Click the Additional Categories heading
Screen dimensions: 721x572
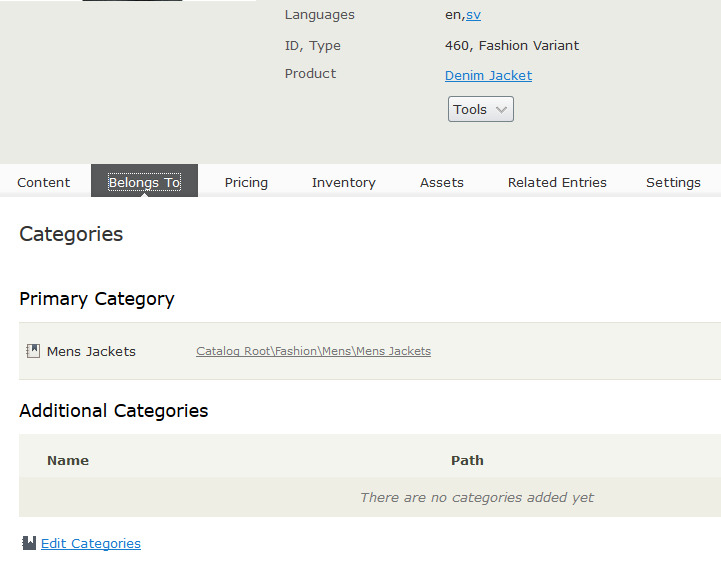click(114, 411)
